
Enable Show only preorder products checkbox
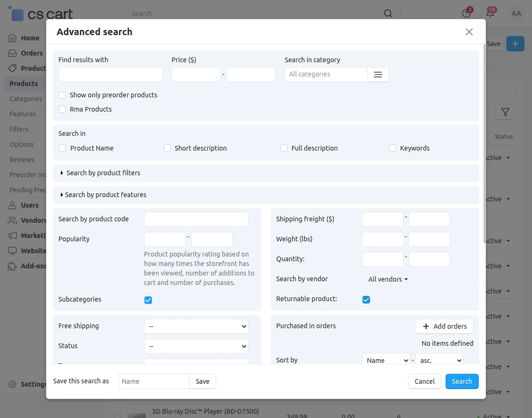62,95
